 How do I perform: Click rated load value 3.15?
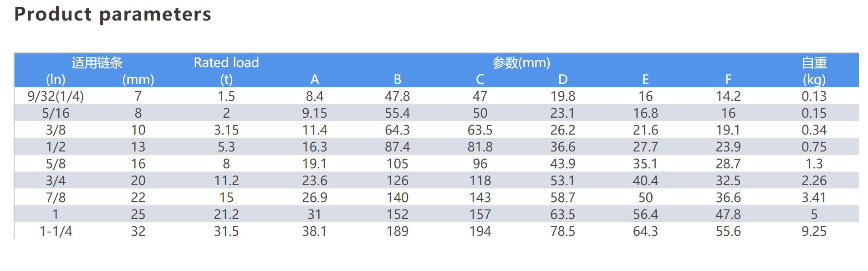pos(226,130)
